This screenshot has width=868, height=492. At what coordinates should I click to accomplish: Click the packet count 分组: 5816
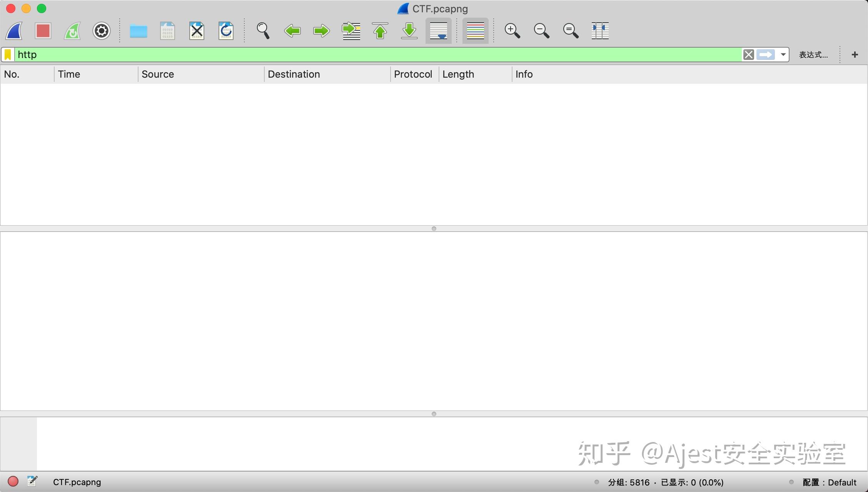click(629, 482)
